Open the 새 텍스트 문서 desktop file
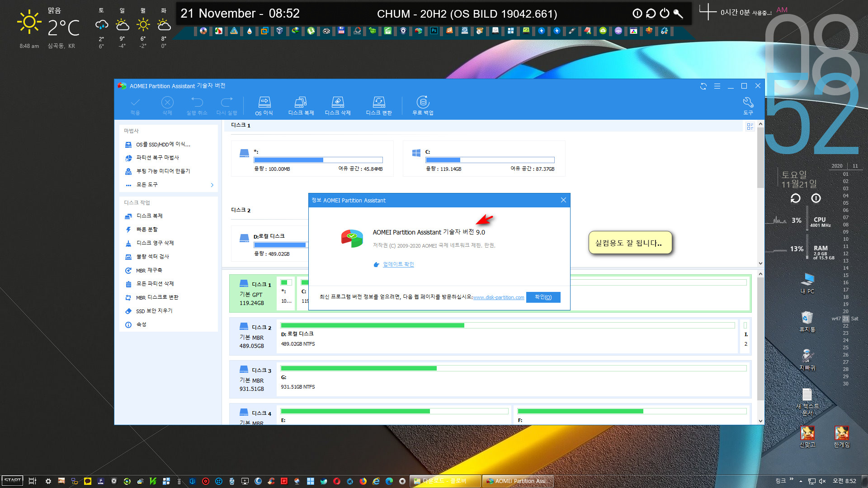This screenshot has height=488, width=868. pyautogui.click(x=807, y=402)
